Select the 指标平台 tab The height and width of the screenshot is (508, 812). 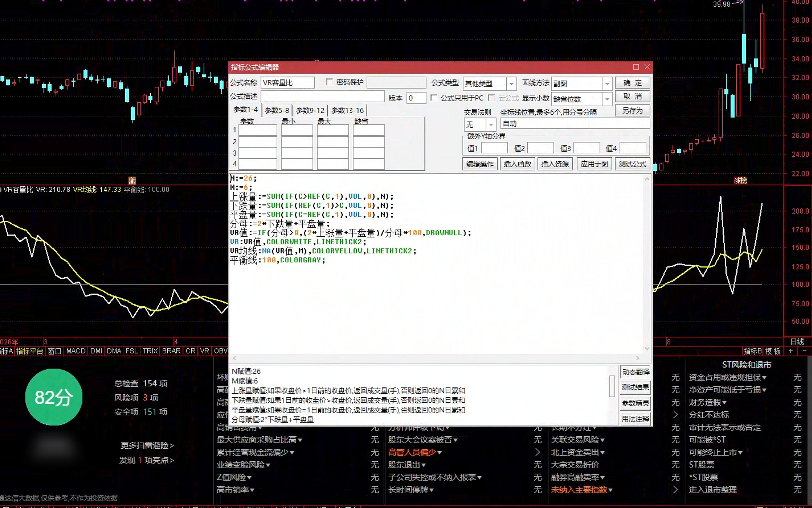click(30, 351)
